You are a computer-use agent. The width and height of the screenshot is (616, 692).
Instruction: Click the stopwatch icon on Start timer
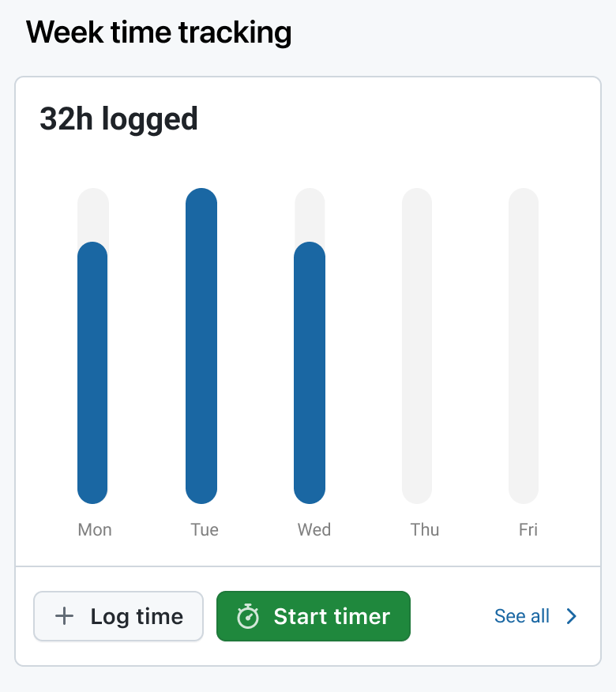click(250, 616)
